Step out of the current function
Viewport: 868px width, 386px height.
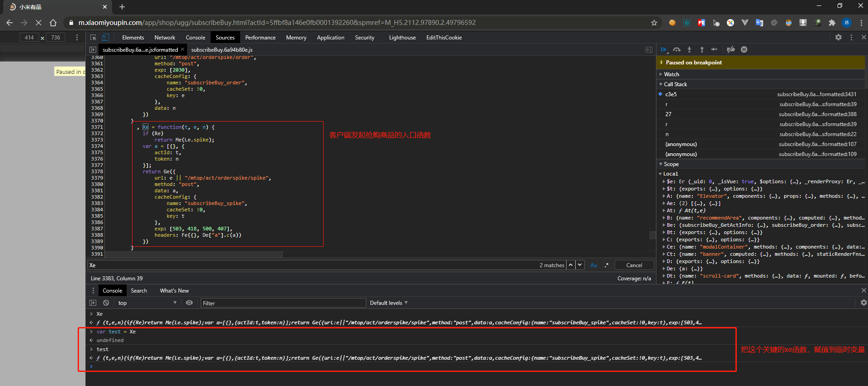[x=702, y=49]
